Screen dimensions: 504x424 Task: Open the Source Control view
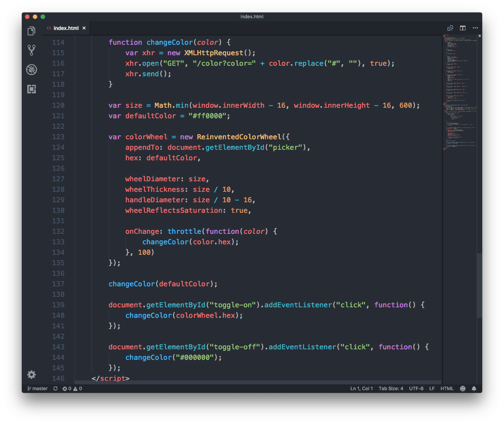click(32, 50)
